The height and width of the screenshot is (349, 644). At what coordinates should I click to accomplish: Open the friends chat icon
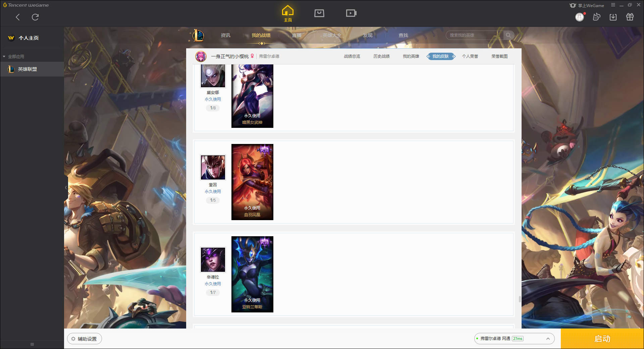coord(596,17)
